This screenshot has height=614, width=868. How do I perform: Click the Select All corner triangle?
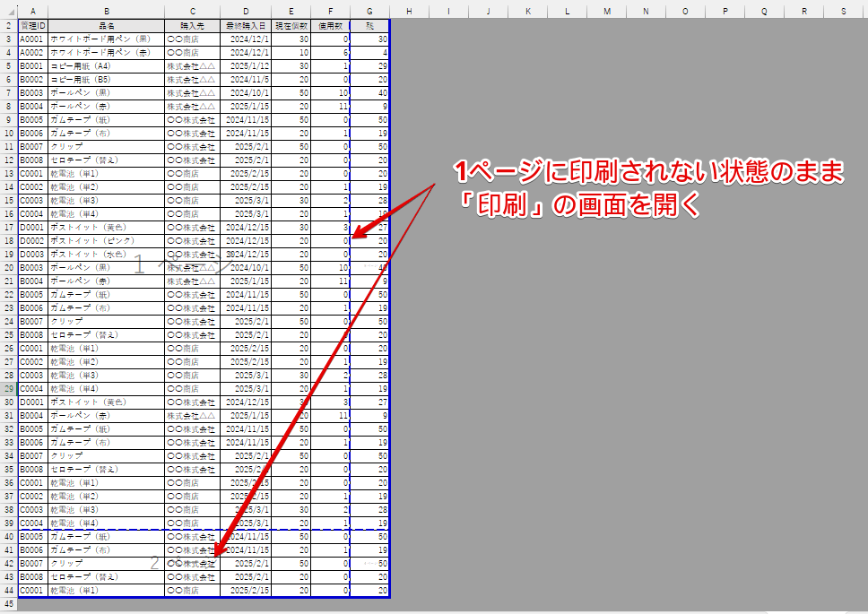tap(8, 11)
